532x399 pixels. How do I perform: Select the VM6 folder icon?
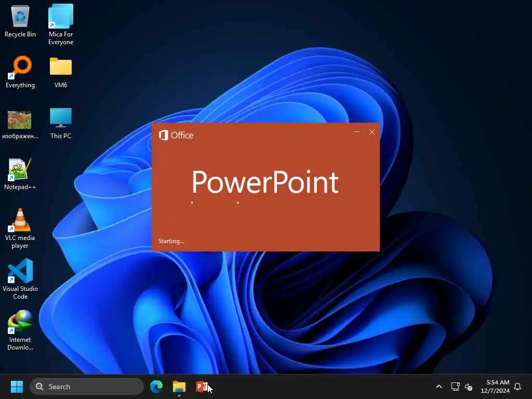[x=61, y=72]
